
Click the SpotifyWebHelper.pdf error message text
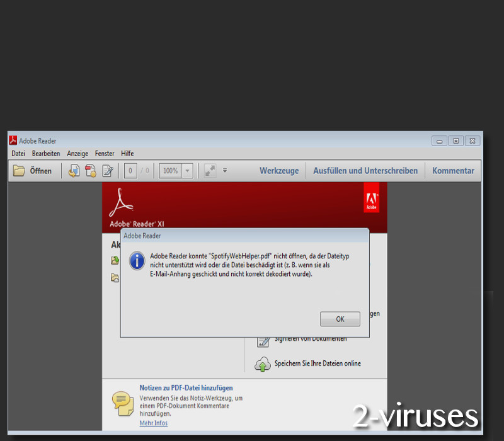[249, 265]
